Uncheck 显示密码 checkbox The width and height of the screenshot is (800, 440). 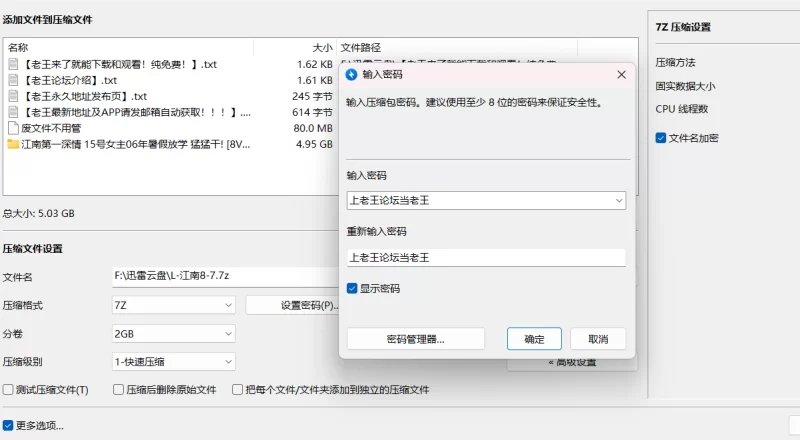tap(352, 288)
